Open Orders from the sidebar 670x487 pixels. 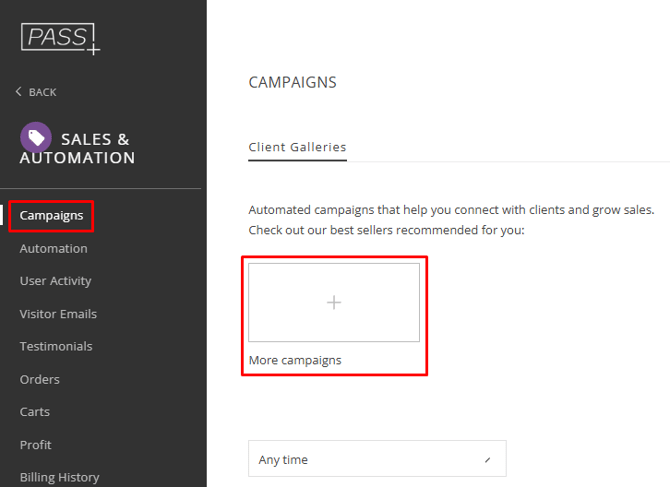(x=40, y=379)
